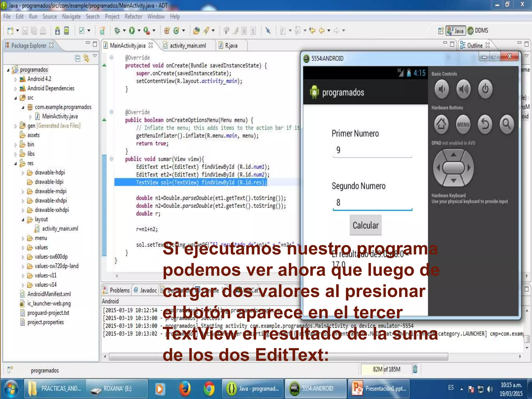Click the console horizontal scrollbar

[x=278, y=357]
